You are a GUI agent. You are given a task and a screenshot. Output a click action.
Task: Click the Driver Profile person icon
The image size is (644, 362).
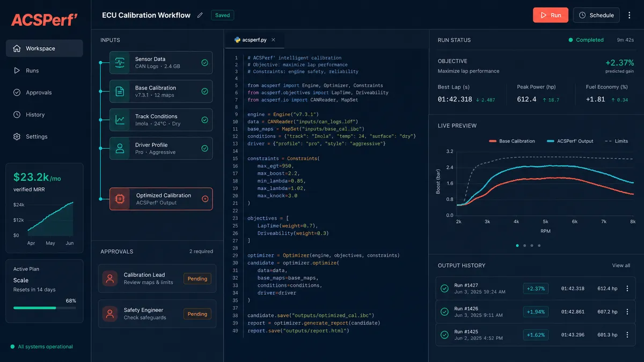tap(120, 148)
